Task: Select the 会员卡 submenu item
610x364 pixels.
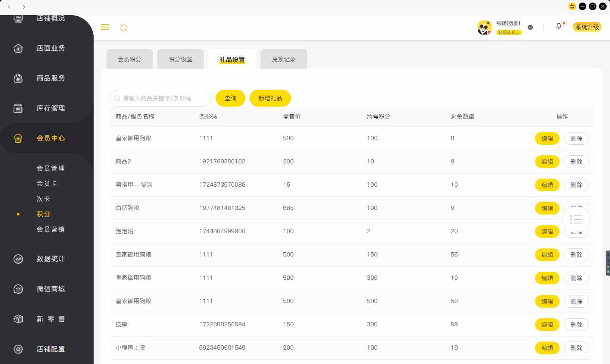Action: point(47,184)
